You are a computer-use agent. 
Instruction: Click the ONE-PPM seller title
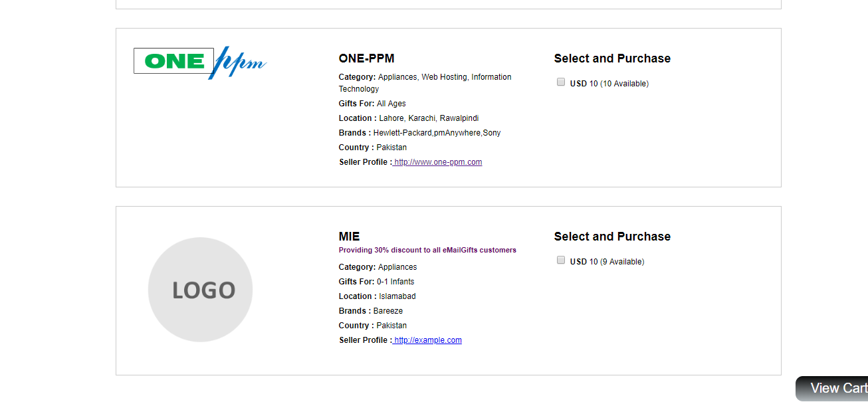(x=366, y=58)
